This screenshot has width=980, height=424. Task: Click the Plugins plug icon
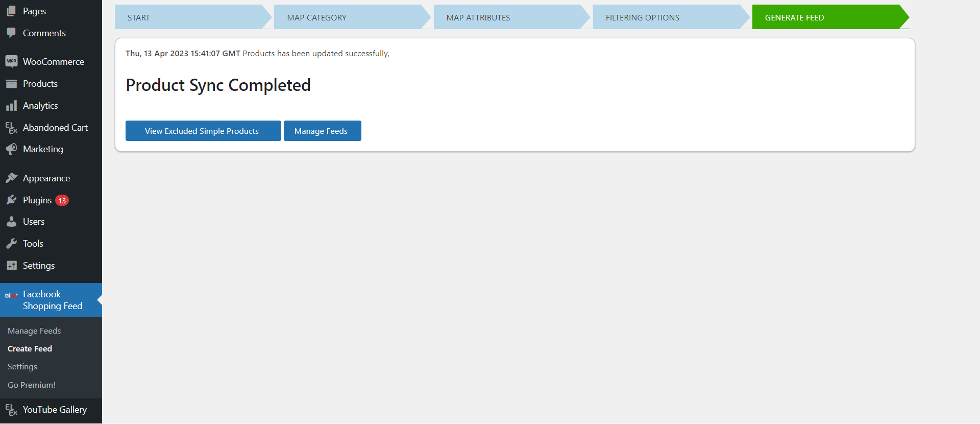pos(11,200)
